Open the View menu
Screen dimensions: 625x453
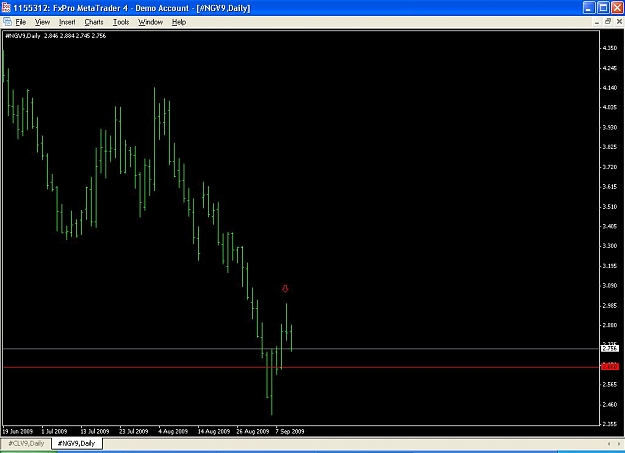click(42, 22)
